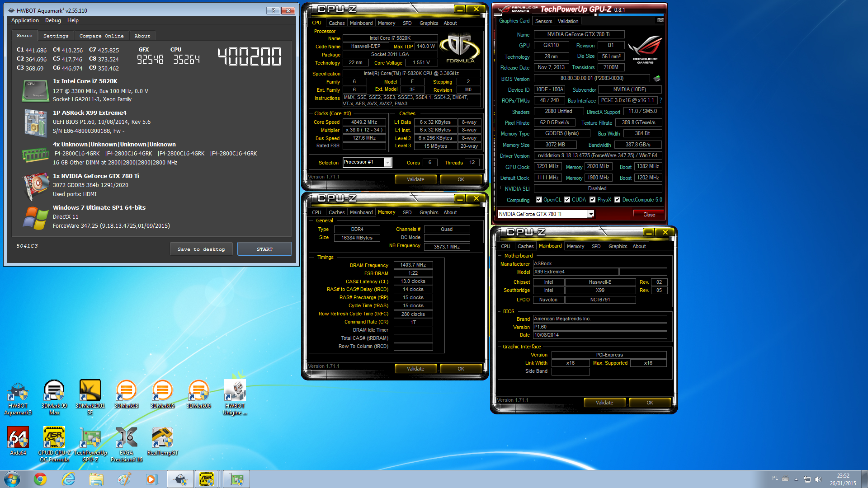Image resolution: width=868 pixels, height=488 pixels.
Task: Click the Republic of Gamers logo in GPU-Z
Action: [x=645, y=49]
